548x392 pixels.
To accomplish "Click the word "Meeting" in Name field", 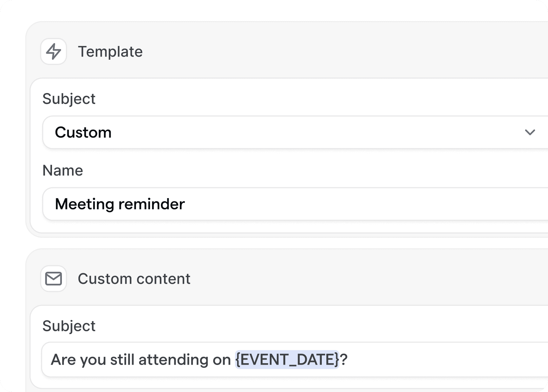I will tap(85, 204).
